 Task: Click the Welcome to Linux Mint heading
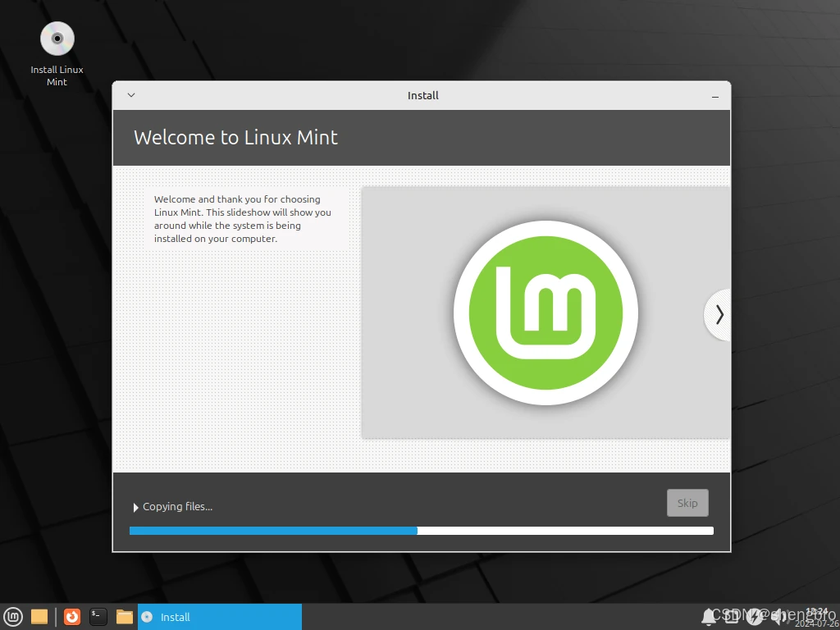[235, 137]
